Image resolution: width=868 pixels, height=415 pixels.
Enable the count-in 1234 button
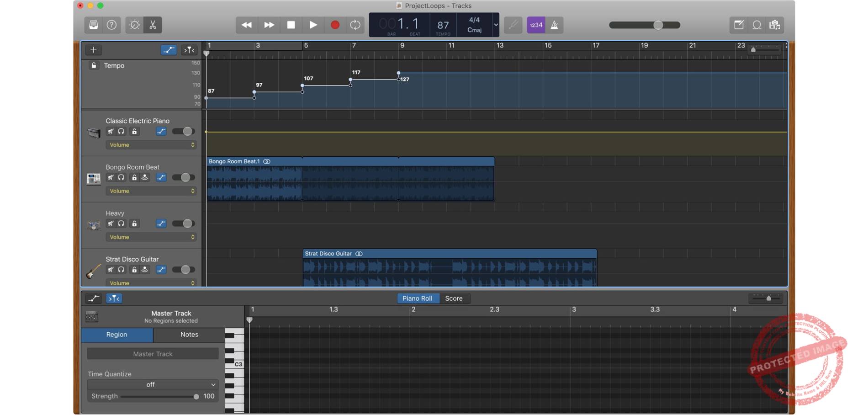coord(536,25)
